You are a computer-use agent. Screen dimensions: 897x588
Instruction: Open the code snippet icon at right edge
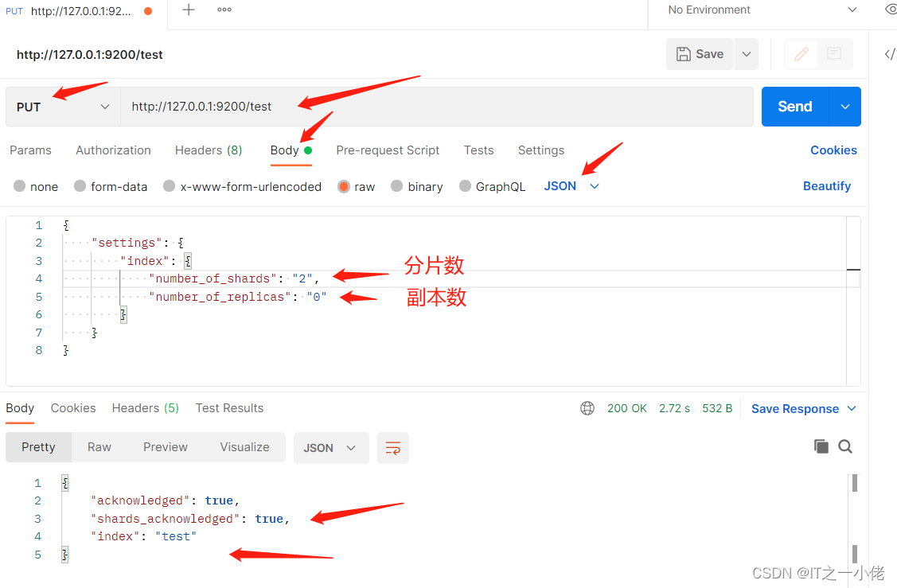890,54
